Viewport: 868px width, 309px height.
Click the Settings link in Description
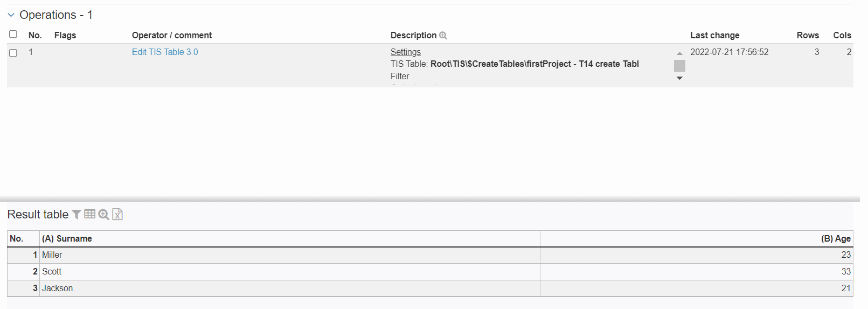tap(405, 52)
